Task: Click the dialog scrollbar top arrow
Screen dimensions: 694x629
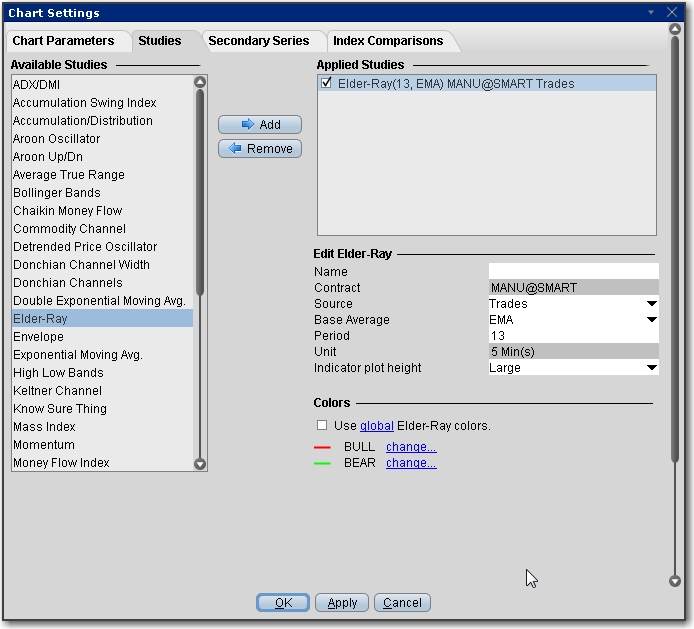Action: click(x=675, y=29)
